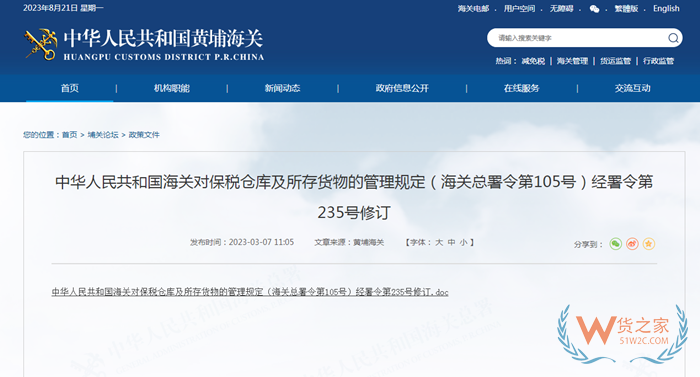Click article source 黄埔海关 text
This screenshot has height=377, width=700.
368,242
